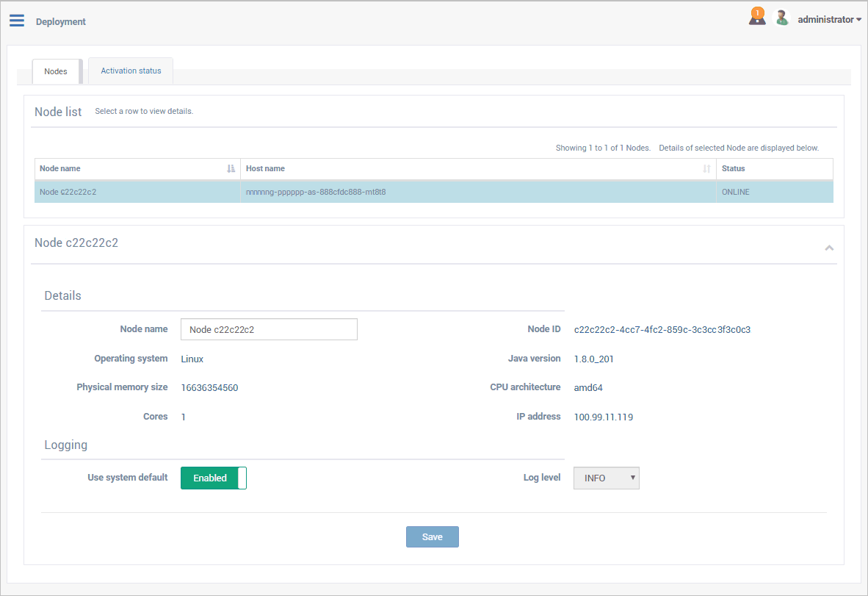Screen dimensions: 868x596
Task: Sort node list by Host name
Action: (x=706, y=169)
